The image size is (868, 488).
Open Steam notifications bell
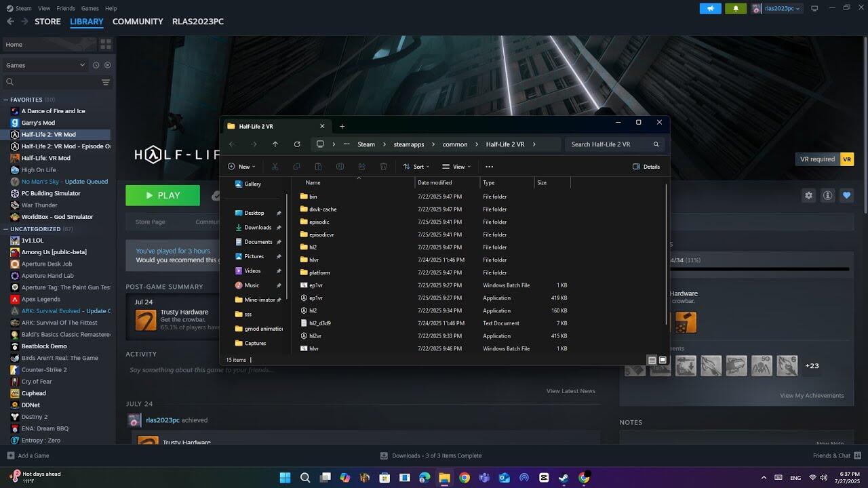[735, 8]
